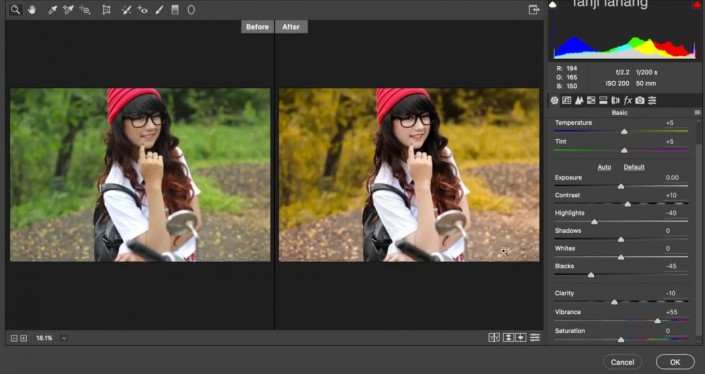This screenshot has height=374, width=705.
Task: Click the Contrast slider handle
Action: pos(628,204)
